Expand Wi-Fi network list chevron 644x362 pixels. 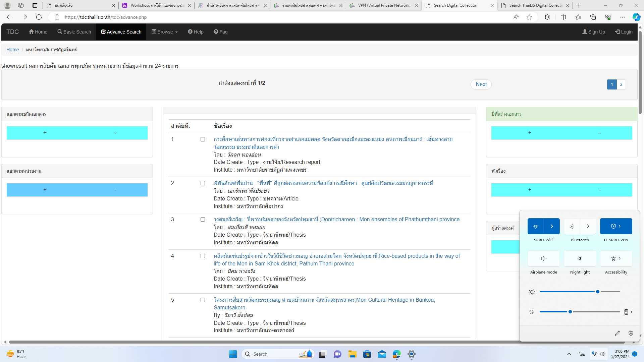pyautogui.click(x=552, y=226)
